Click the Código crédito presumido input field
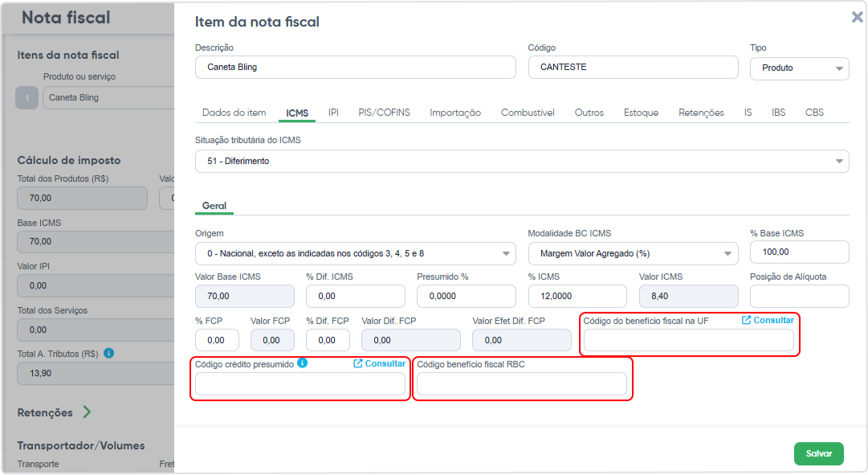 (300, 383)
